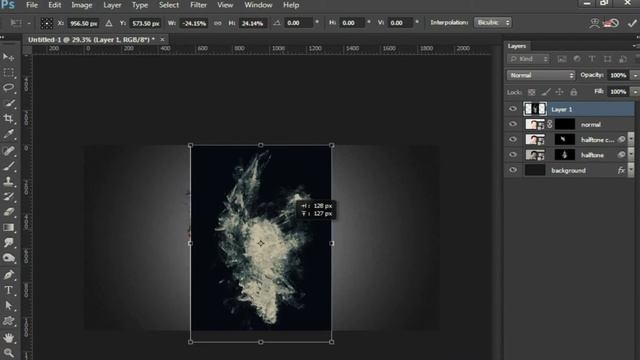The image size is (640, 360).
Task: Select the Eraser tool
Action: (8, 212)
